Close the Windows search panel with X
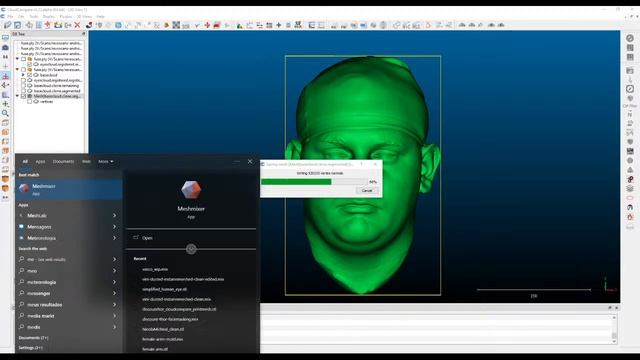 tap(250, 162)
